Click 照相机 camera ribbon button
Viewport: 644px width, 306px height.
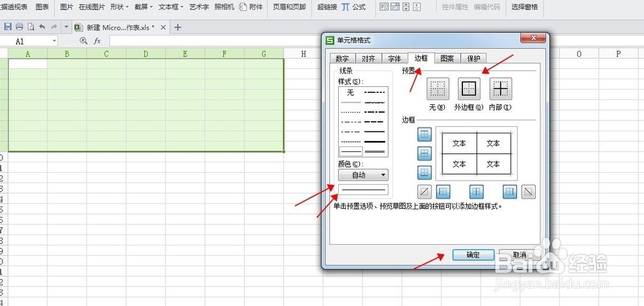pos(224,7)
